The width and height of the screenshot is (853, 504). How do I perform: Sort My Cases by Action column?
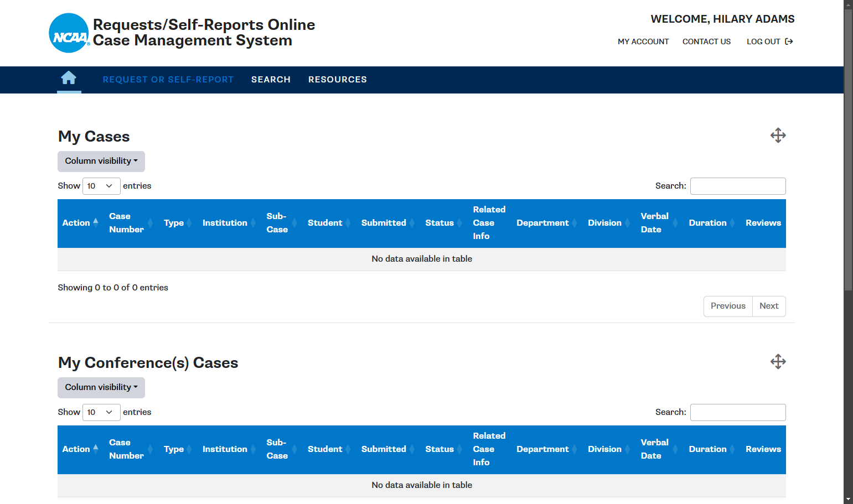click(81, 223)
